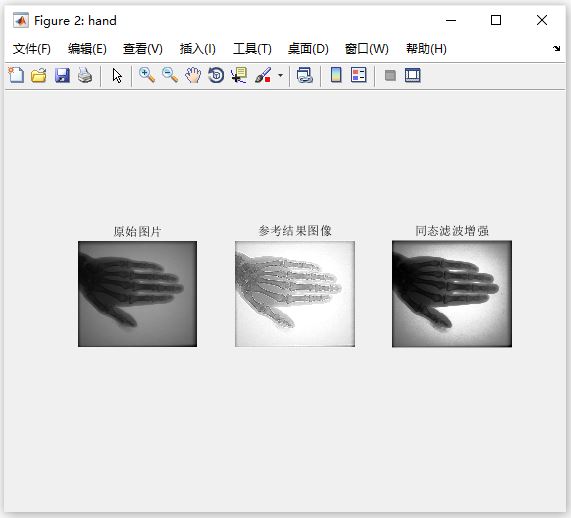Activate the Zoom In magnifier
571x518 pixels.
(147, 75)
